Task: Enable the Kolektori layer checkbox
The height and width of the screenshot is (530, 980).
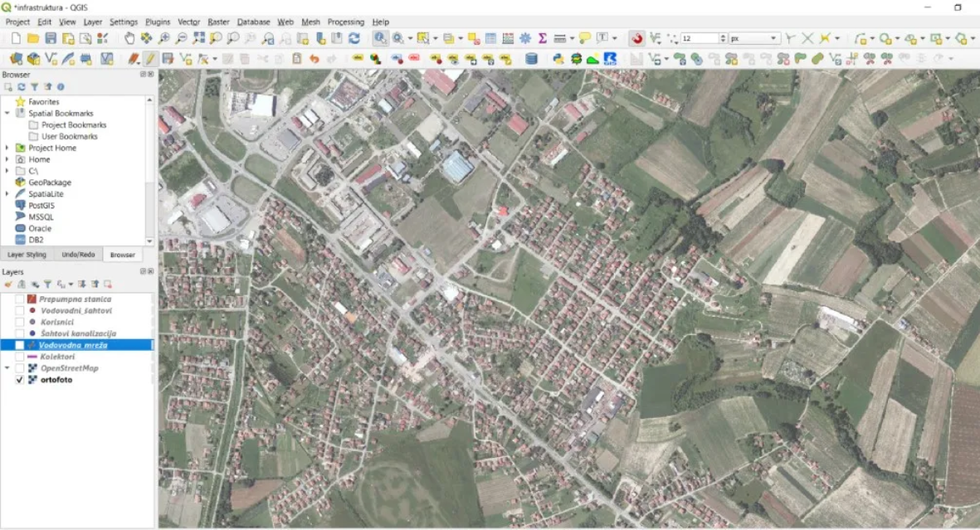Action: [x=20, y=357]
